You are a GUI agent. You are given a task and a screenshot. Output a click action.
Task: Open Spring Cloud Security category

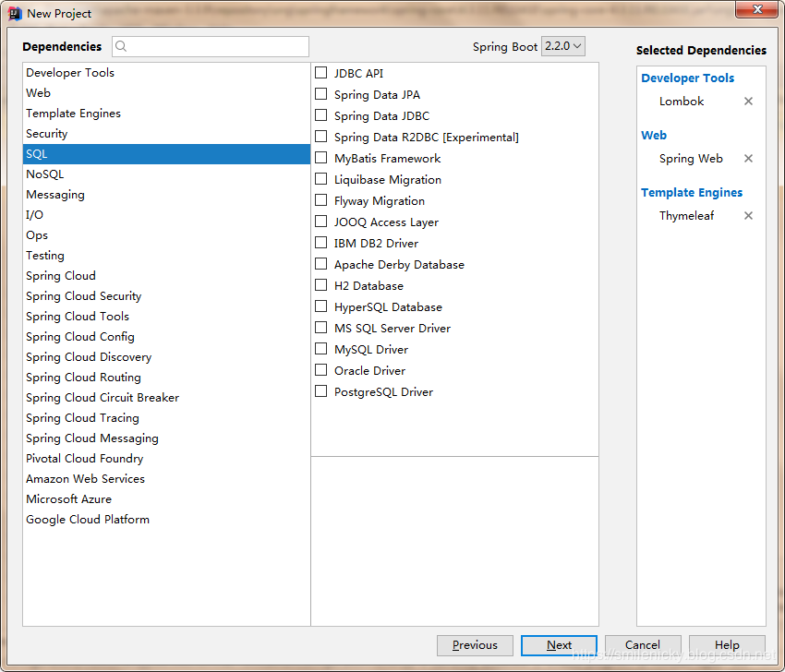coord(166,296)
